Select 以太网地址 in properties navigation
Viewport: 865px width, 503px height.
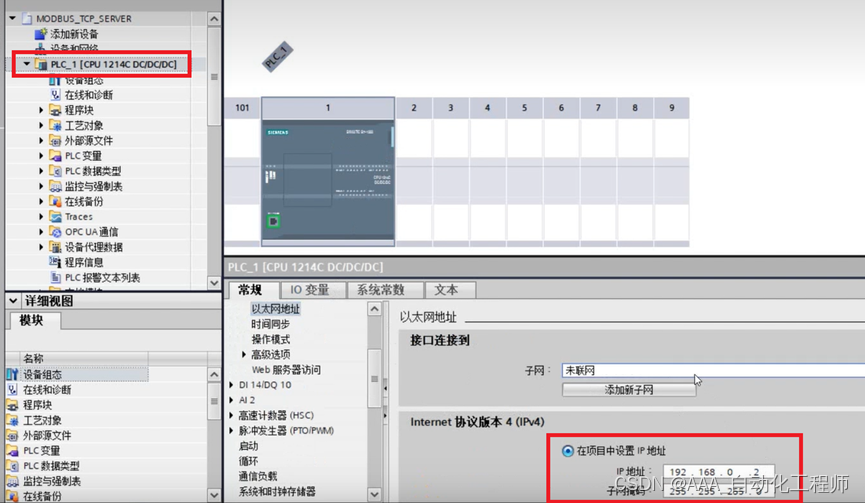pos(275,309)
